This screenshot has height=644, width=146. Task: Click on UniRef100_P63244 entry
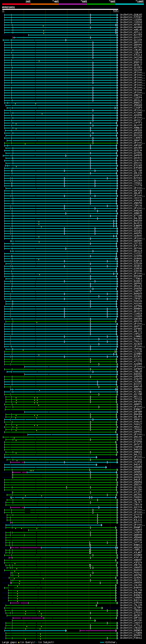pos(131,90)
